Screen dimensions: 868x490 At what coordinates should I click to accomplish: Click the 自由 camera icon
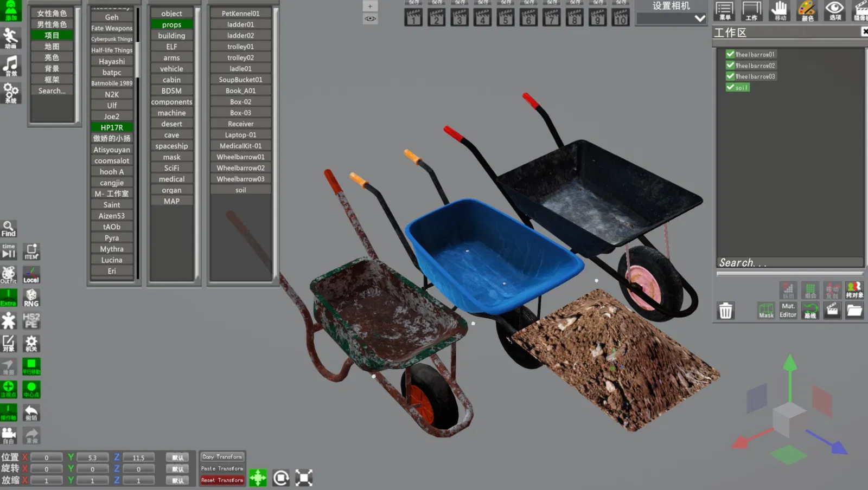[x=9, y=435]
